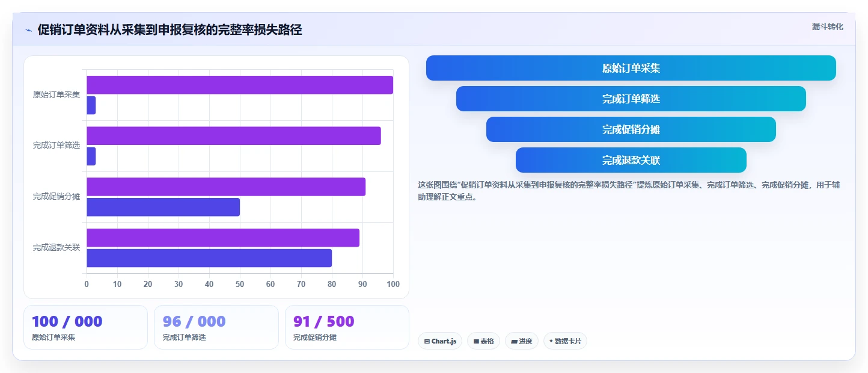The image size is (868, 373).
Task: Click the title 促销订单资料从采集到申报复核的完整率损失路径
Action: [170, 30]
